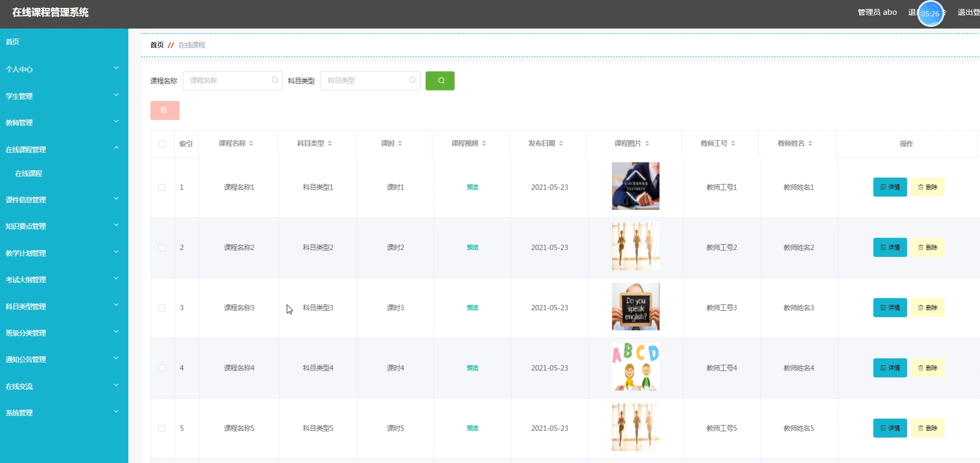The width and height of the screenshot is (980, 463).
Task: Collapse the 在线课程管理 sidebar section
Action: click(x=64, y=150)
